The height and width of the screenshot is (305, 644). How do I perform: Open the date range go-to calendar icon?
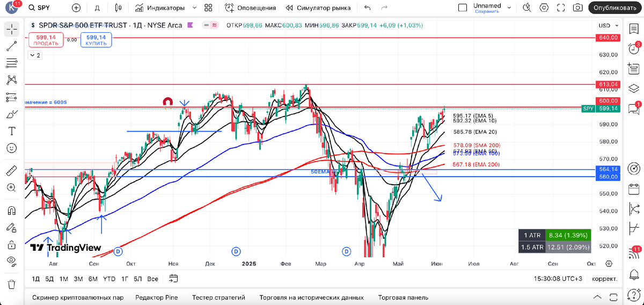pos(173,278)
